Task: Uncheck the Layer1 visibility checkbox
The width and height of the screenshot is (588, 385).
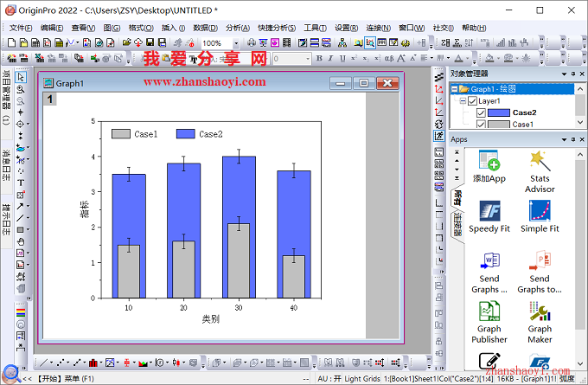Action: (472, 101)
